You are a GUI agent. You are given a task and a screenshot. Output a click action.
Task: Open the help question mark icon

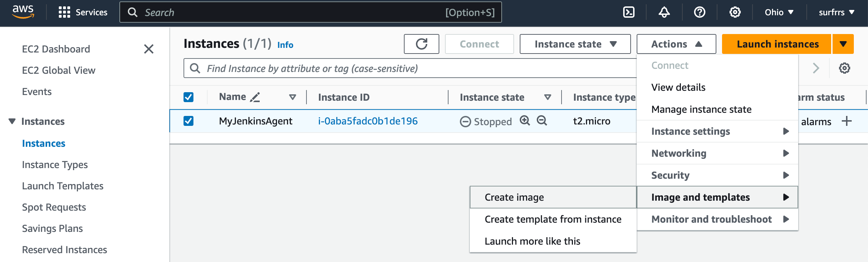click(700, 12)
